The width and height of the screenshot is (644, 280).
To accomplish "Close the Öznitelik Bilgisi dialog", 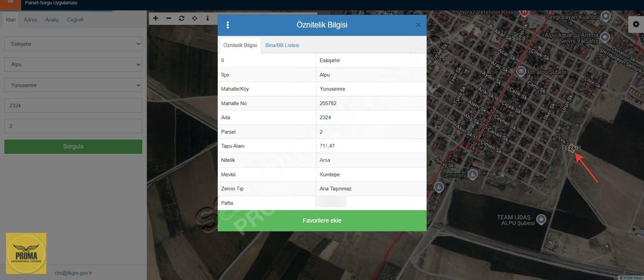I will [418, 25].
